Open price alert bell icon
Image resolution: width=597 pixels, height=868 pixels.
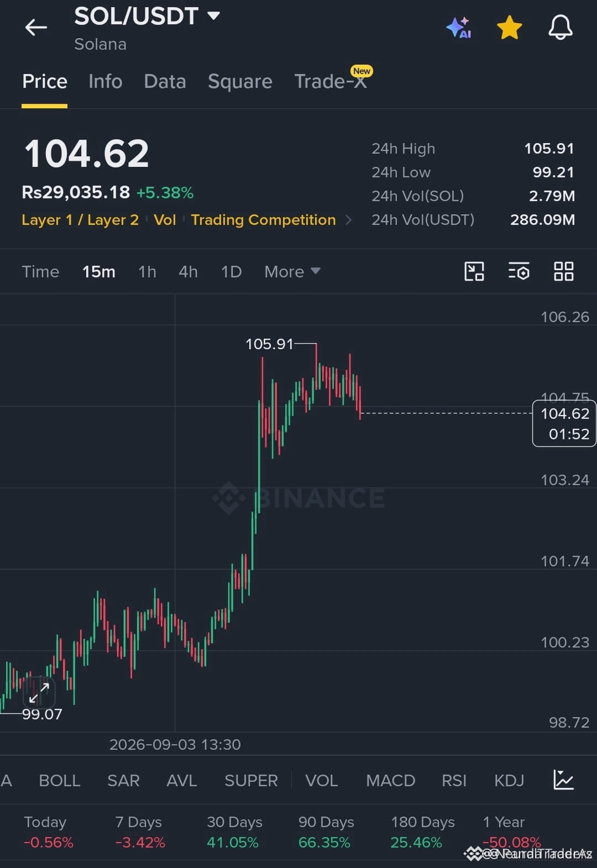561,27
